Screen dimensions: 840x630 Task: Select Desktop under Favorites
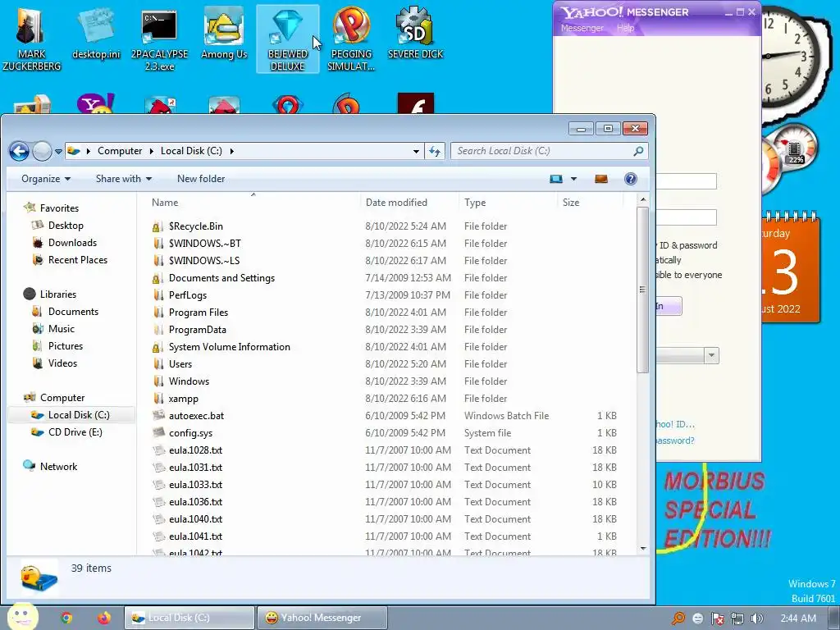pyautogui.click(x=66, y=226)
